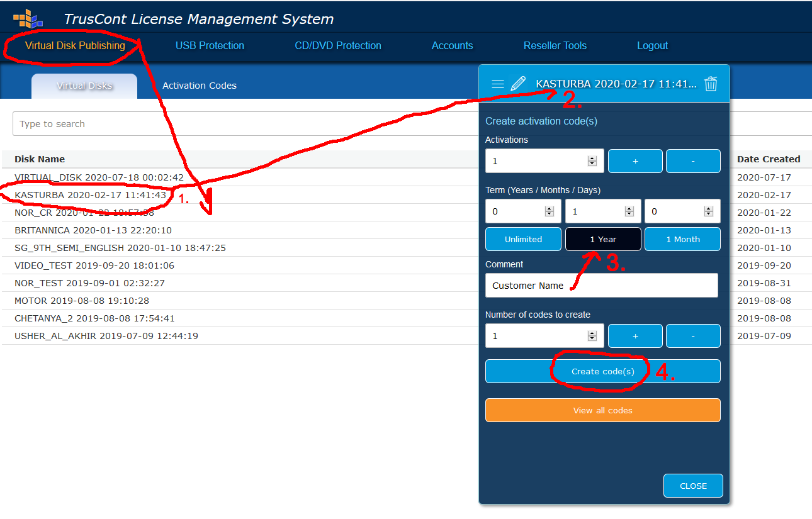Click the Months term field
812x519 pixels.
[603, 211]
